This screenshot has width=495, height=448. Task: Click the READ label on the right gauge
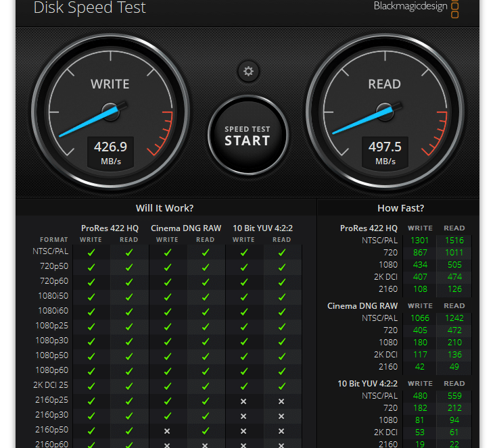(x=384, y=84)
